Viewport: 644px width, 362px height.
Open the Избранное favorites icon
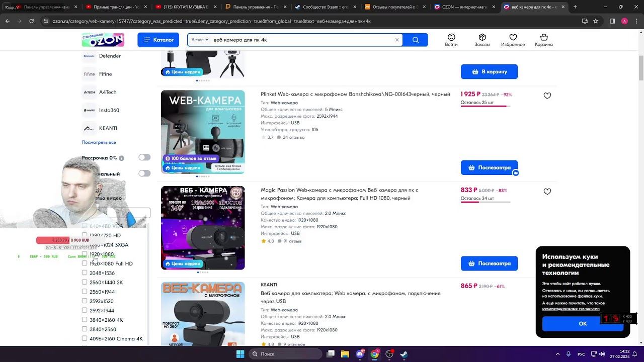(x=513, y=40)
